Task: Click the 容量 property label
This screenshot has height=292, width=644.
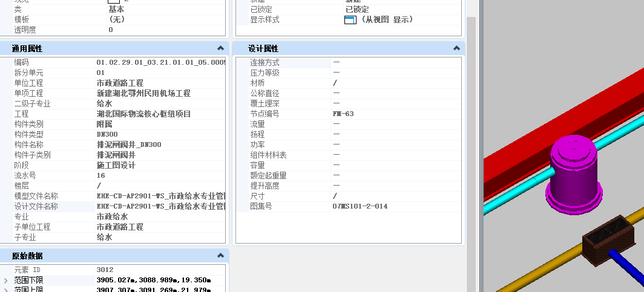Action: pos(257,165)
